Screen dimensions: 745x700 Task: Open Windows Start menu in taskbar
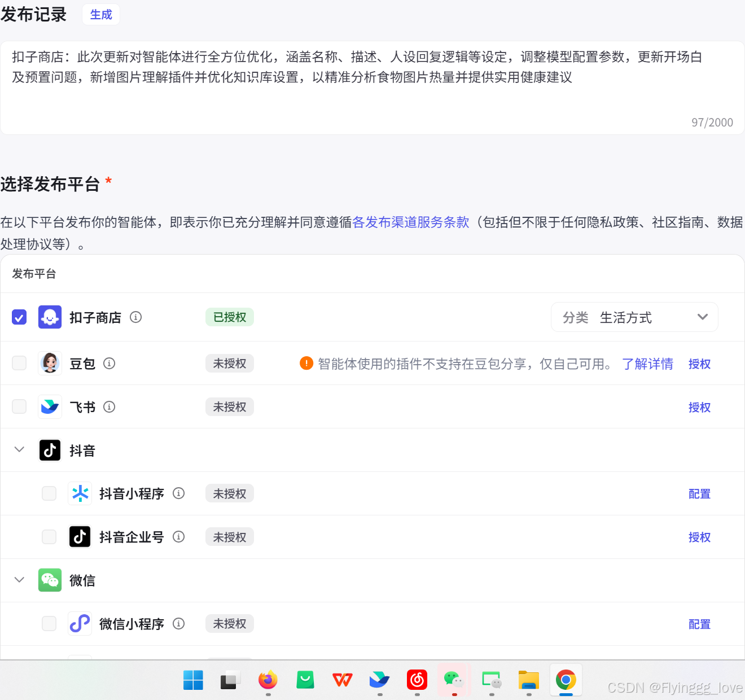click(x=193, y=680)
